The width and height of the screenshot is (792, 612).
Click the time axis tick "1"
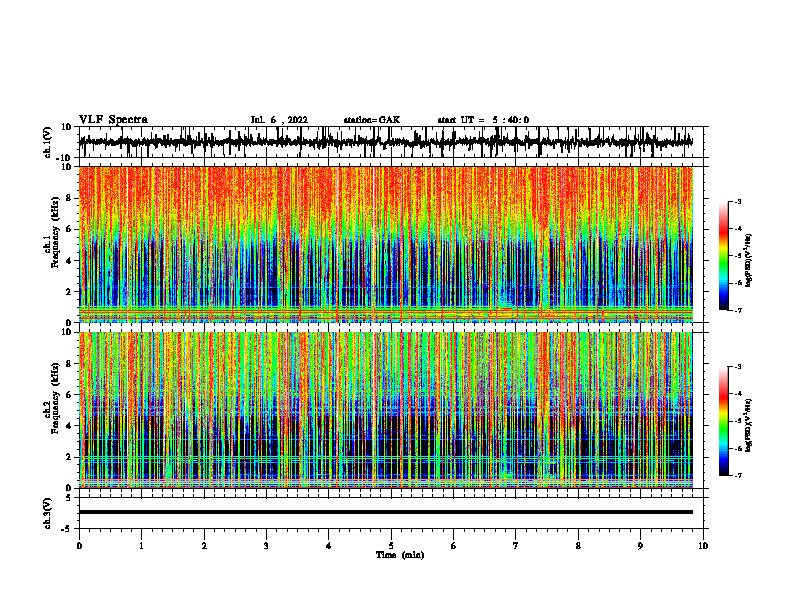click(x=141, y=546)
